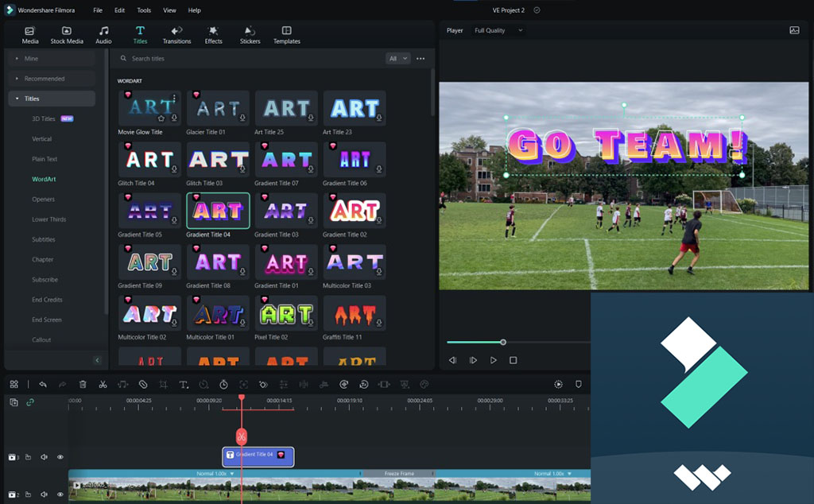The image size is (814, 504).
Task: Click the Wondershare Filmora logo icon
Action: [x=10, y=10]
